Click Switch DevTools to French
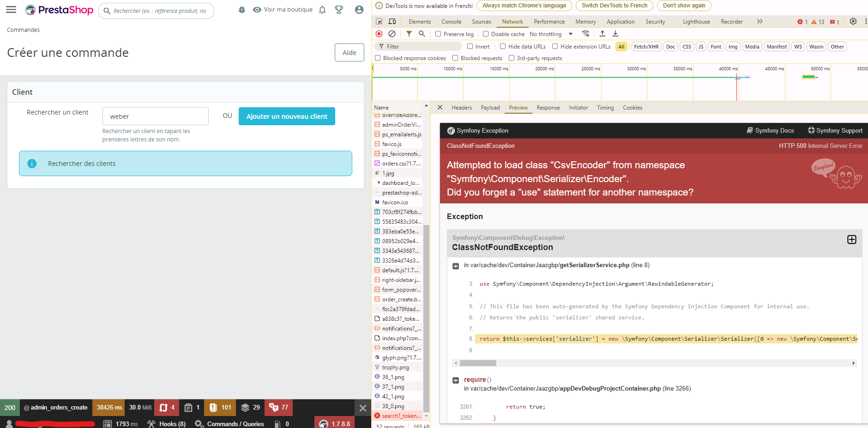Image resolution: width=868 pixels, height=428 pixels. [615, 6]
